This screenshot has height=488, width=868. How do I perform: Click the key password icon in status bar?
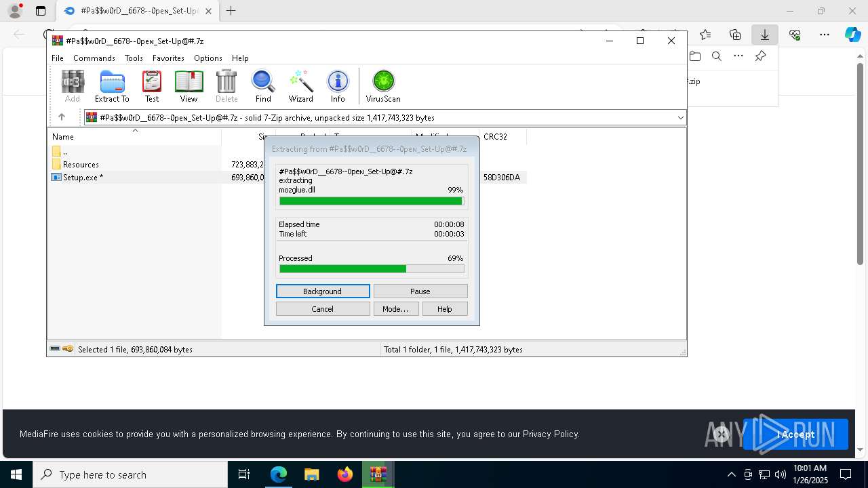click(x=68, y=349)
